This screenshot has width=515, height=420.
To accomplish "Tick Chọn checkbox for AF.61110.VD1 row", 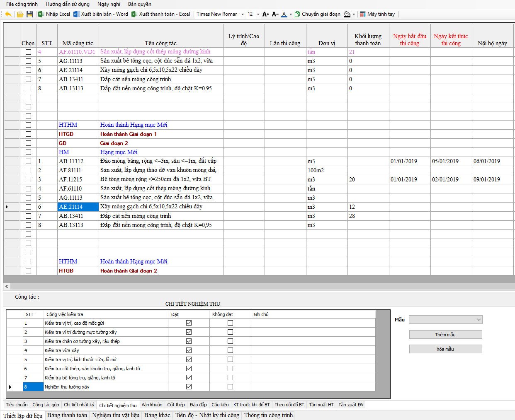I will click(x=28, y=52).
